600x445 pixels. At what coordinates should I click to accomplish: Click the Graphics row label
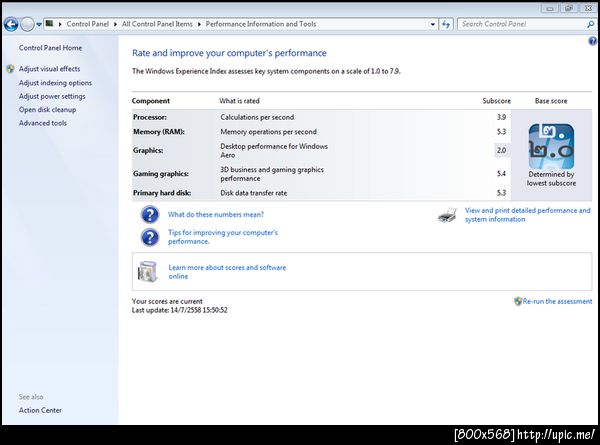tap(148, 150)
